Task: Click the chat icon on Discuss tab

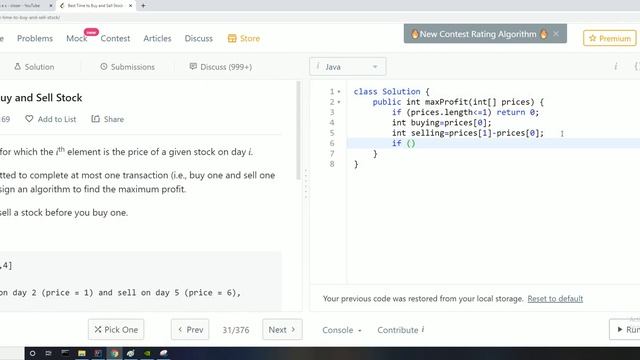Action: point(193,66)
